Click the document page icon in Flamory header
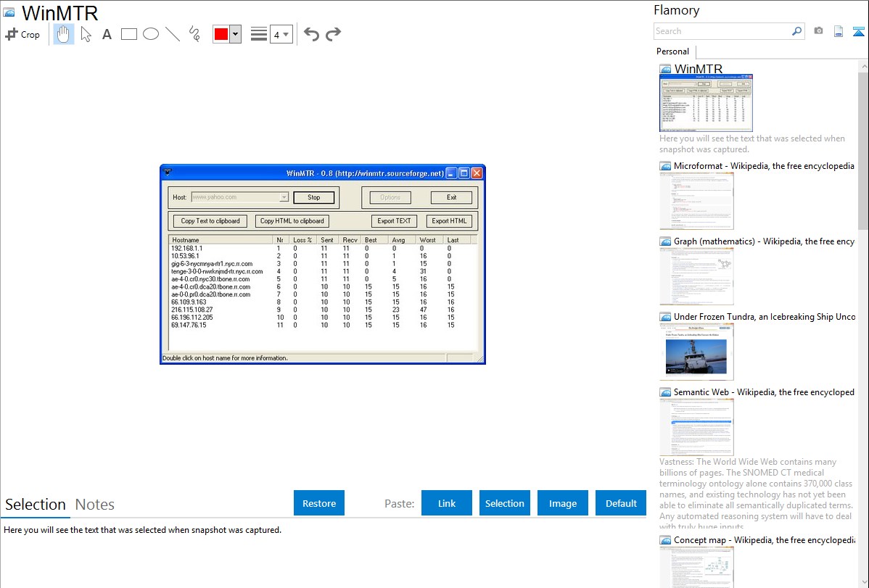Screen dimensions: 869x588 pos(839,31)
